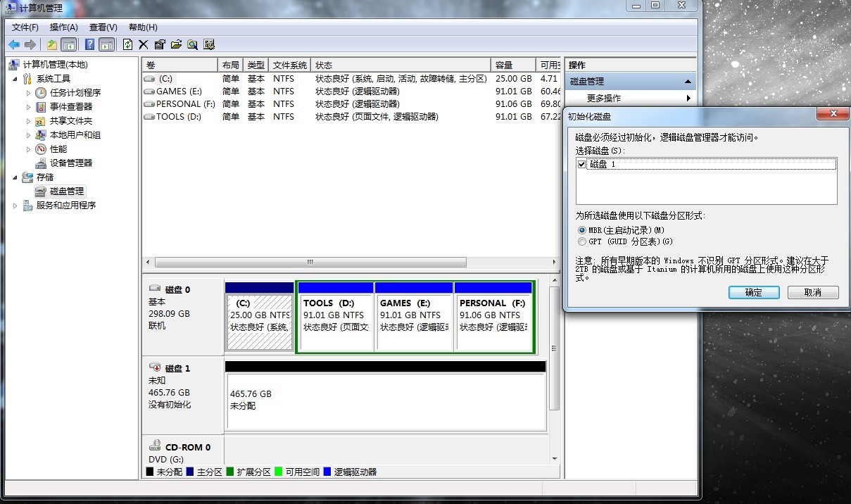Viewport: 851px width, 504px height.
Task: Click the Up one level folder icon
Action: tap(52, 44)
